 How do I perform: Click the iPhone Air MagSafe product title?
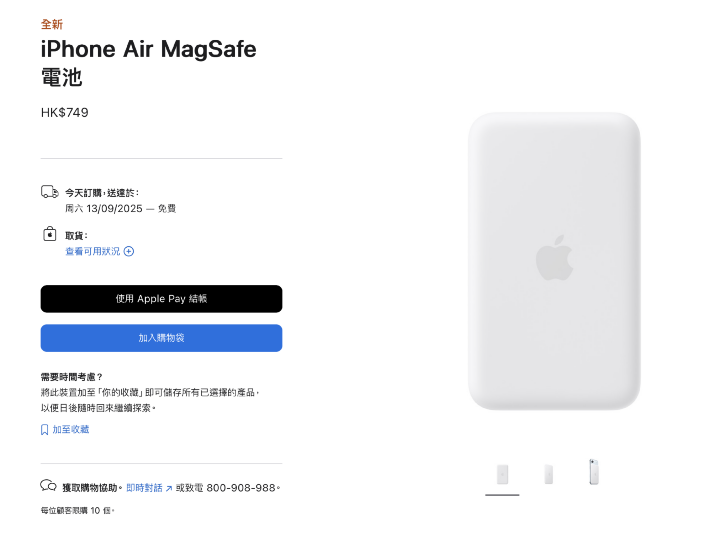pyautogui.click(x=148, y=63)
